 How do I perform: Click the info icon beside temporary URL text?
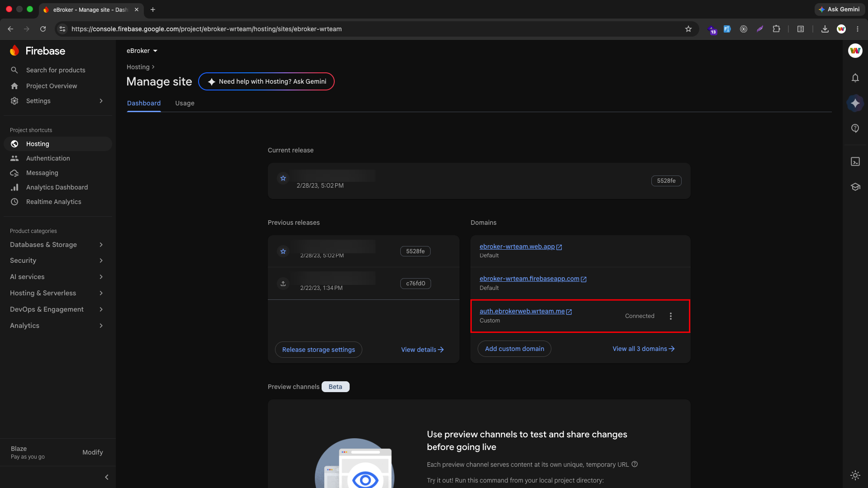pos(635,464)
